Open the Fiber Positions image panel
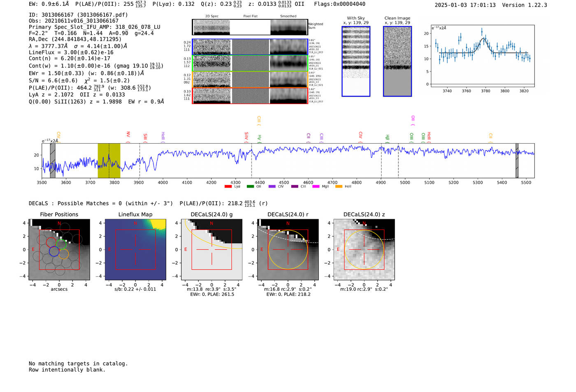Screen dimensions: 576x392 pyautogui.click(x=59, y=250)
